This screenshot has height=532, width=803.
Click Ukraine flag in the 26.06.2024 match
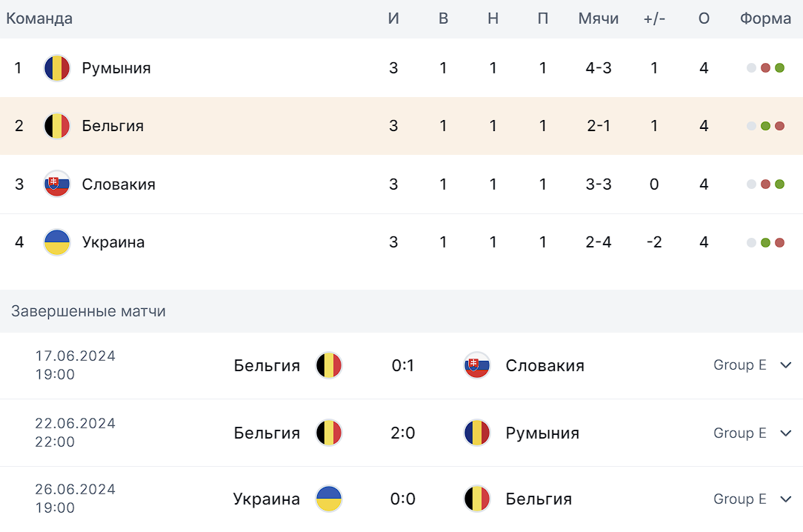329,499
